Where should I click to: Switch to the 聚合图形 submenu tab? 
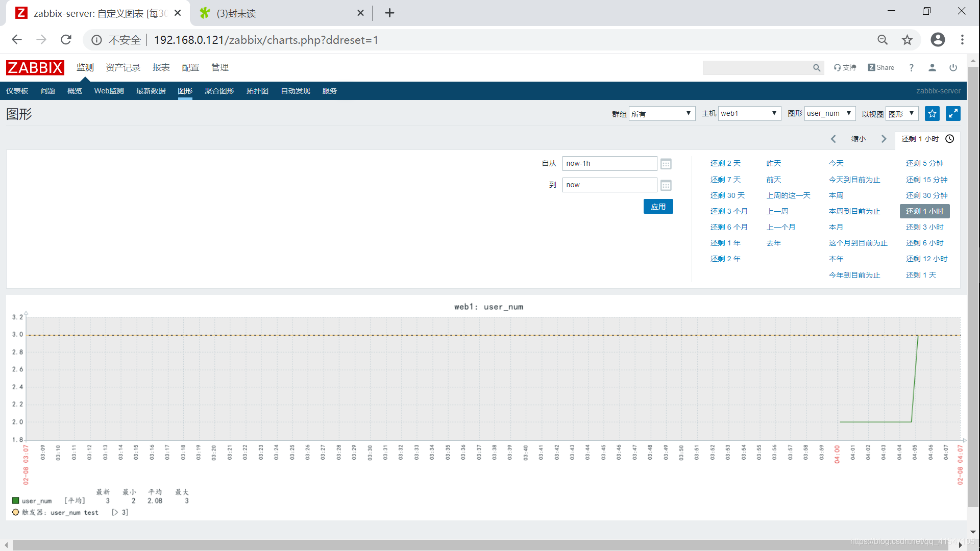pyautogui.click(x=219, y=91)
